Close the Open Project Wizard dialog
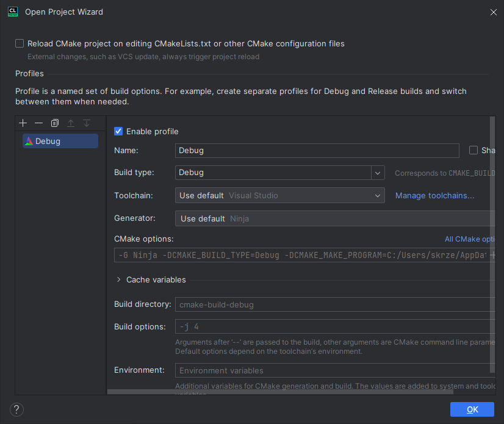504x424 pixels. click(x=494, y=12)
